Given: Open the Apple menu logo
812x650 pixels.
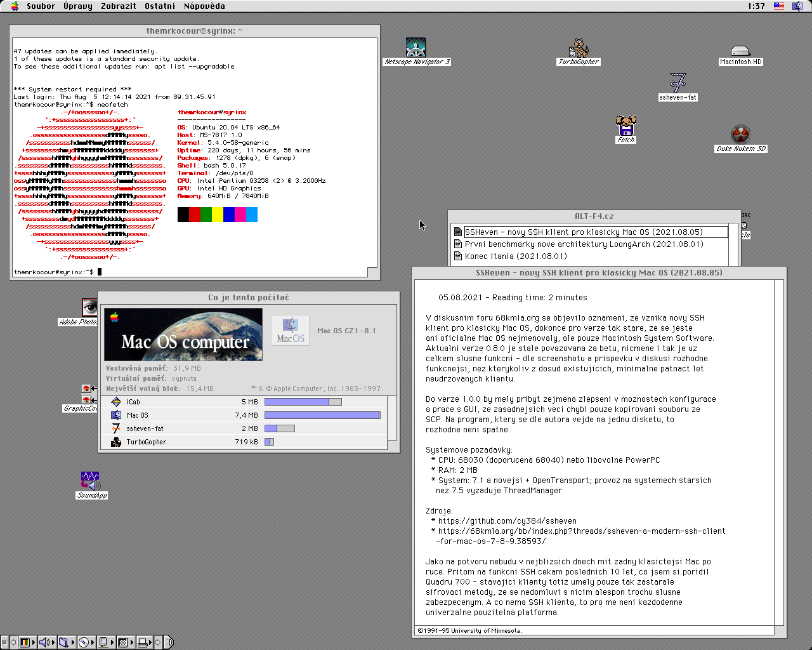Looking at the screenshot, I should (x=15, y=6).
